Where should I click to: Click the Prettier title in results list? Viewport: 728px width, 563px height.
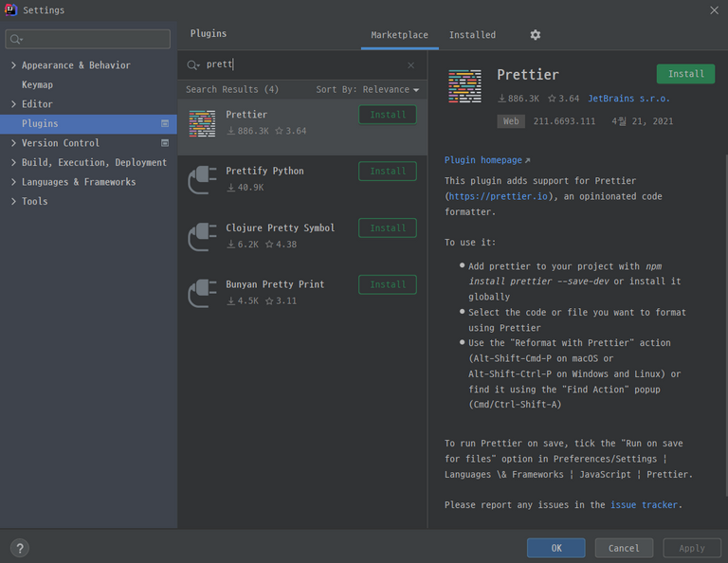pyautogui.click(x=246, y=115)
